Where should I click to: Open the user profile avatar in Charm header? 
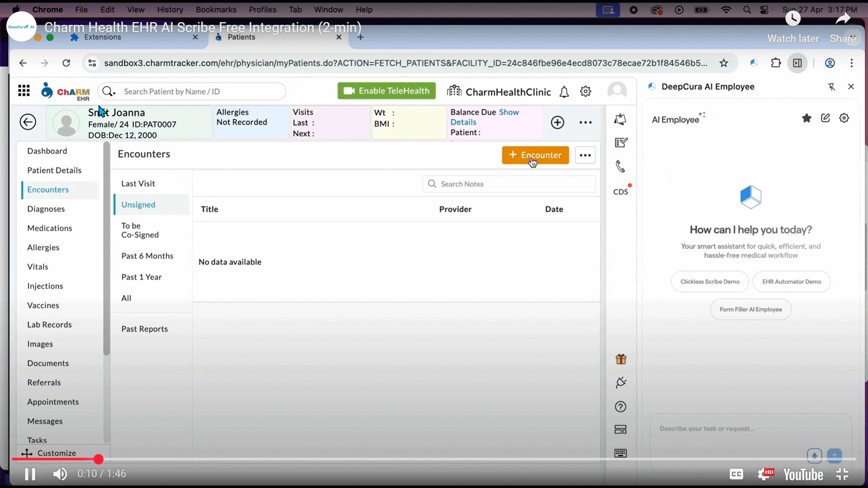(x=617, y=91)
